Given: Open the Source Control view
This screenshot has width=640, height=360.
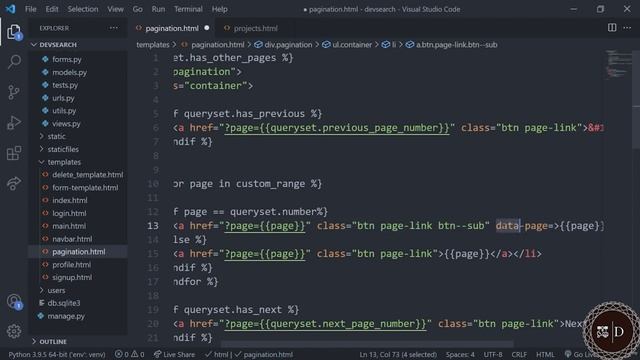Looking at the screenshot, I should pos(14,92).
